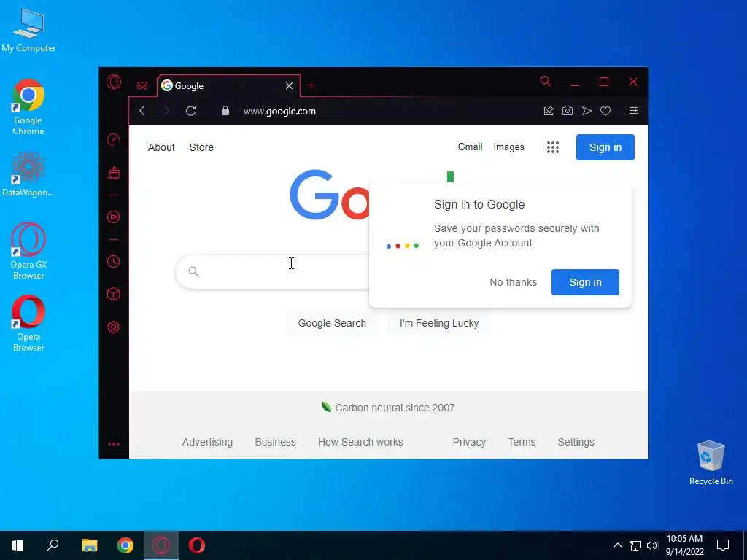Open GX Cleaner icon in sidebar
Screen dimensions: 747x560
114,172
